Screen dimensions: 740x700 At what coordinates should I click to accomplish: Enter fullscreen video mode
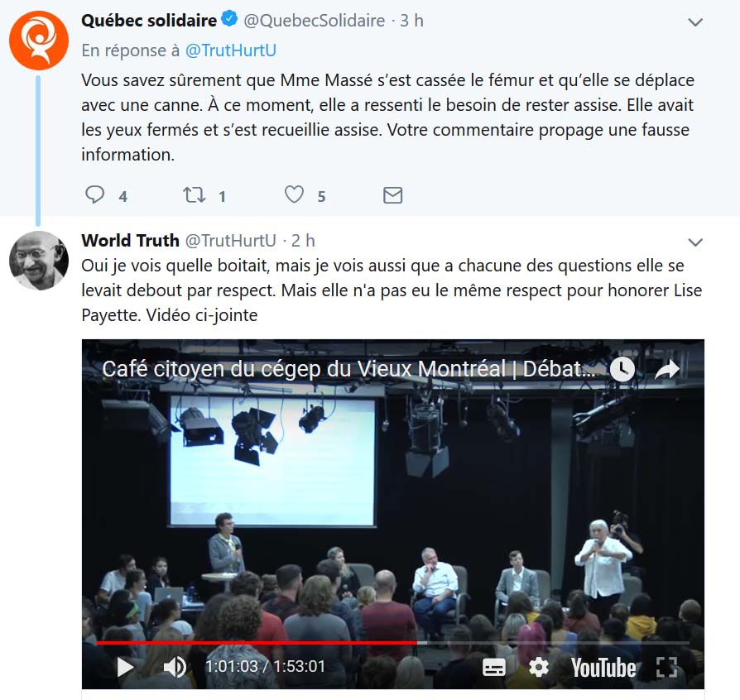click(666, 668)
